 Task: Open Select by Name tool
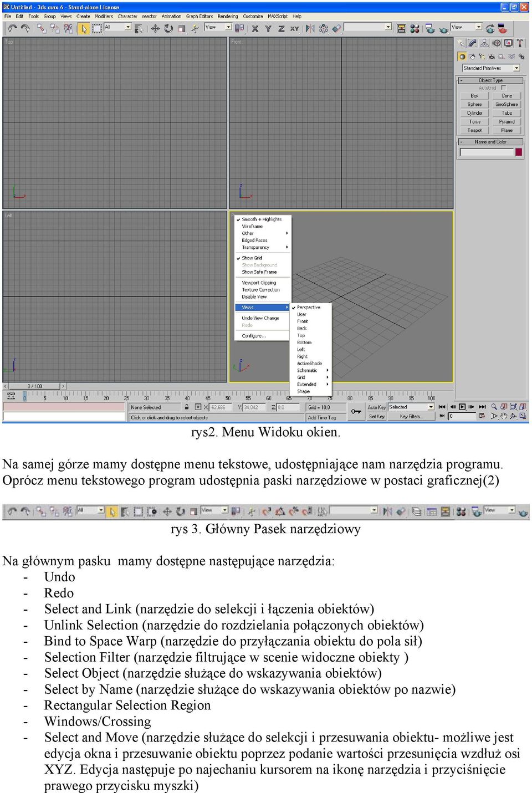139,28
